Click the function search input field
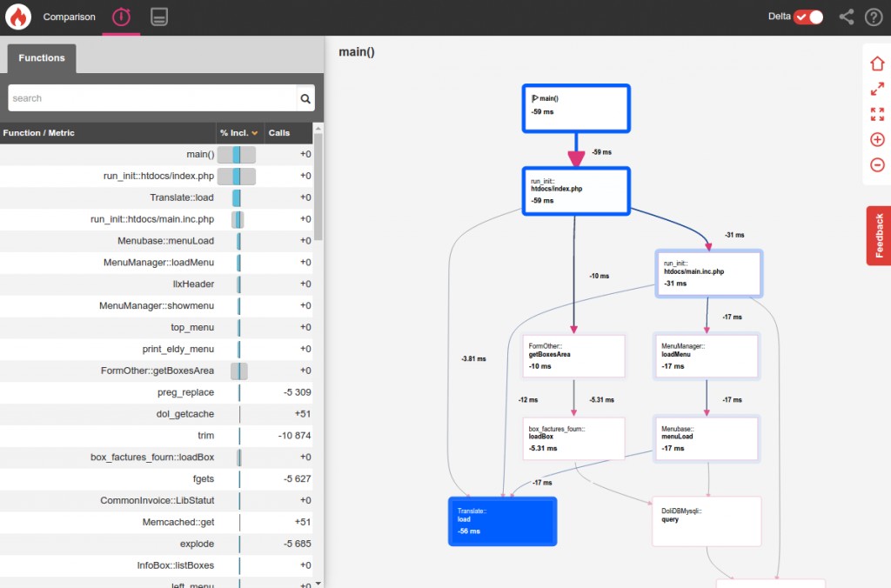Image resolution: width=891 pixels, height=588 pixels. click(152, 98)
